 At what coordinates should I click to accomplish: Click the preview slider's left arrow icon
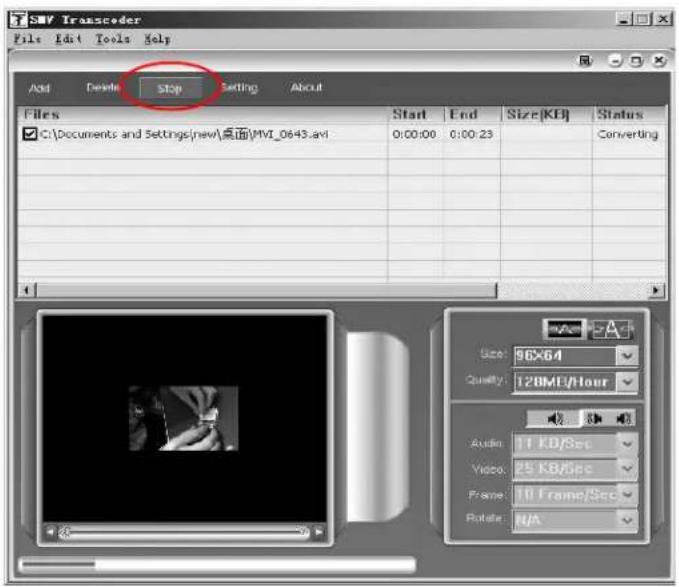(x=52, y=532)
